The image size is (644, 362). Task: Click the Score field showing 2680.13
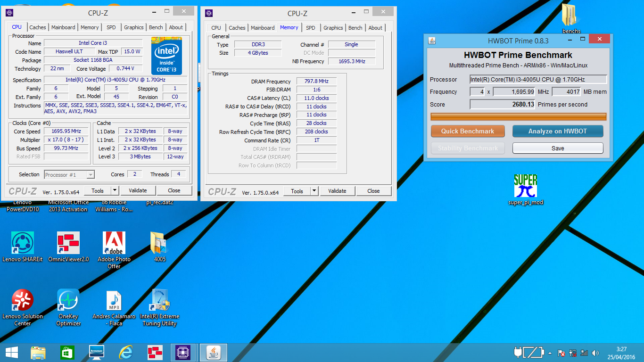tap(503, 105)
